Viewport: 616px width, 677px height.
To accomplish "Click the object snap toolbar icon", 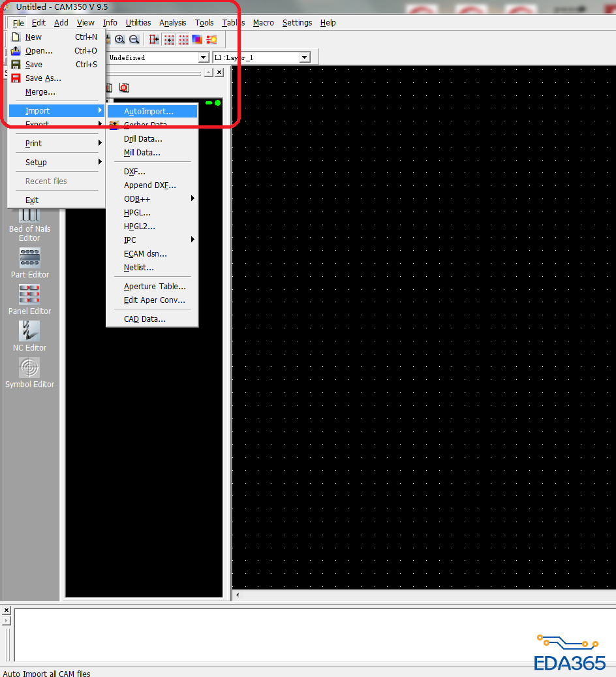I will click(x=154, y=40).
